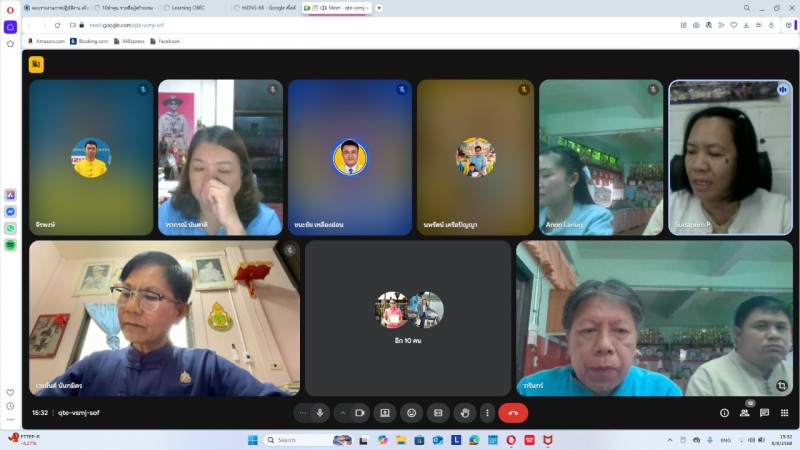Reload the Meet page
This screenshot has width=800, height=450.
pos(57,25)
